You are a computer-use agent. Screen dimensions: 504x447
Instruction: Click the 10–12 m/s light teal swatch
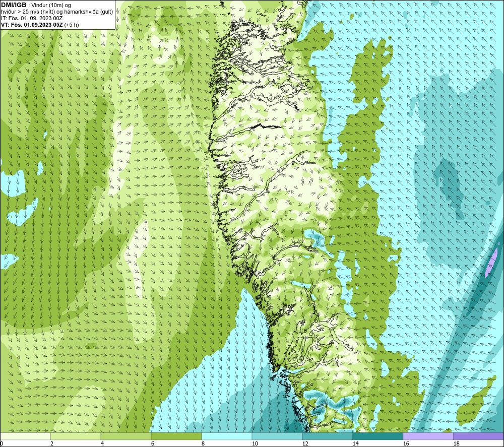click(277, 436)
